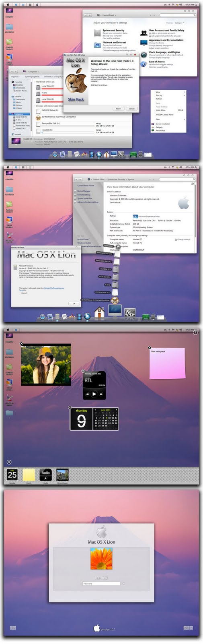Open enlarged gears preferences icon in magnified dock
This screenshot has width=203, height=644.
[x=129, y=312]
